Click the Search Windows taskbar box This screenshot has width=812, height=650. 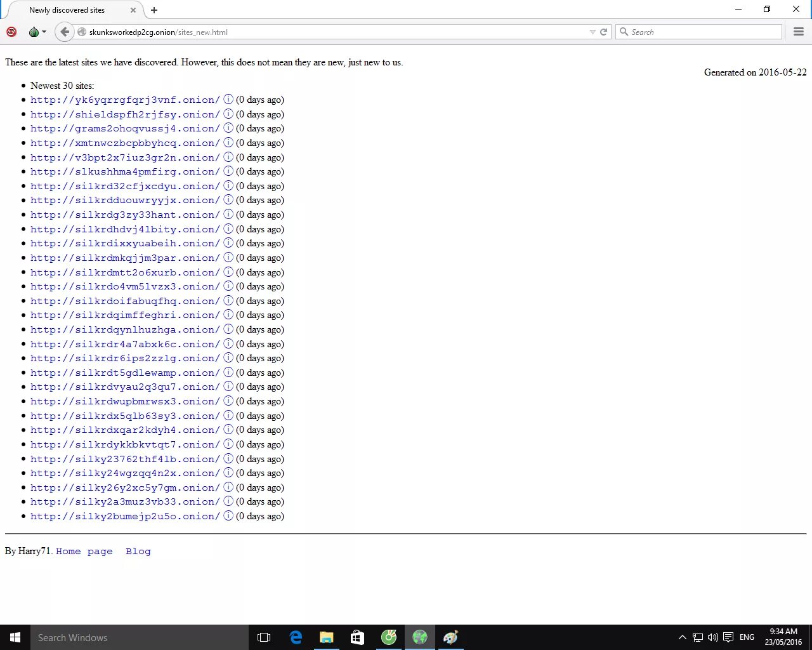click(140, 637)
